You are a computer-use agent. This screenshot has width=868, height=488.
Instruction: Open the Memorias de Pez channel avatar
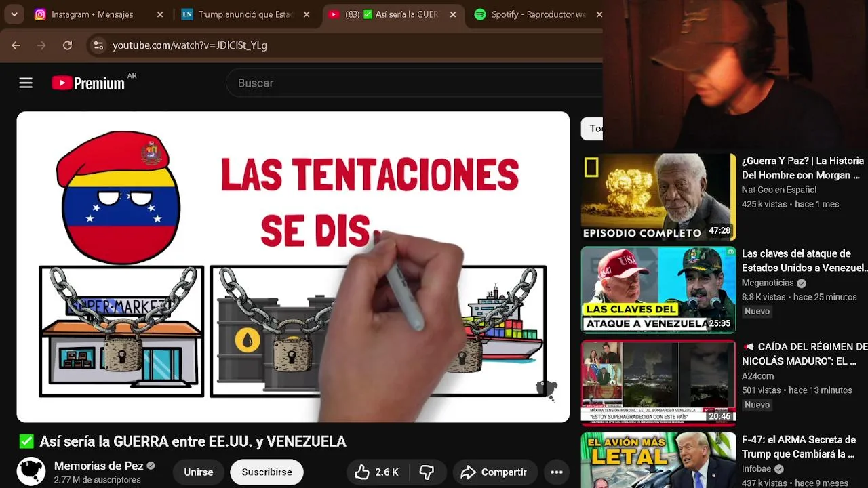click(31, 472)
